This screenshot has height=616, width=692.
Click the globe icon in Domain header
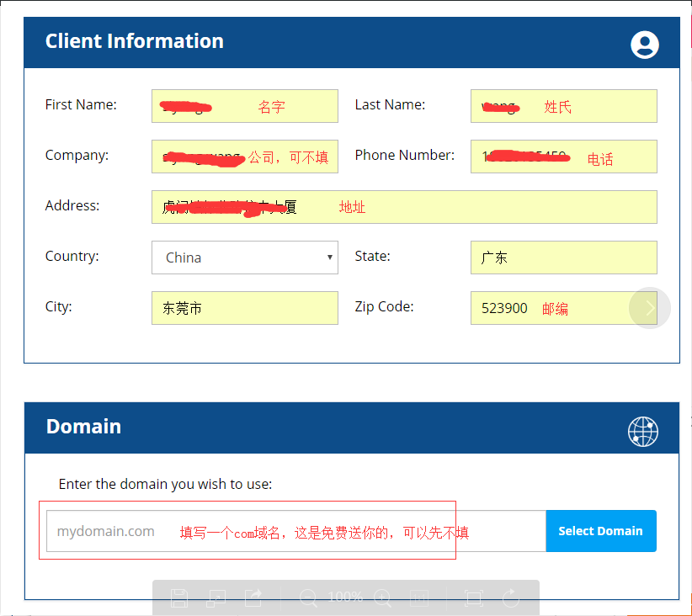[643, 432]
